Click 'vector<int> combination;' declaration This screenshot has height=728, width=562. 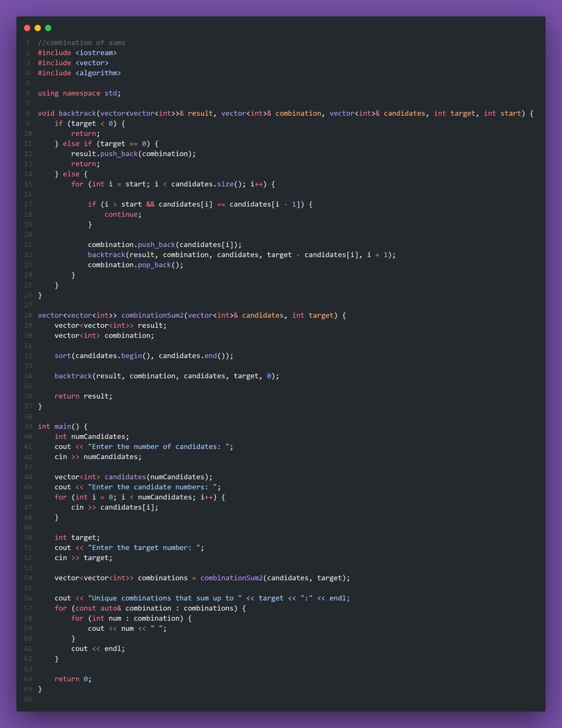click(104, 335)
